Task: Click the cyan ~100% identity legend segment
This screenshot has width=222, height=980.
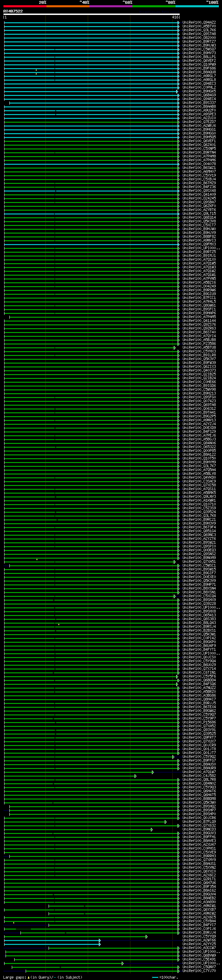Action: 197,6
